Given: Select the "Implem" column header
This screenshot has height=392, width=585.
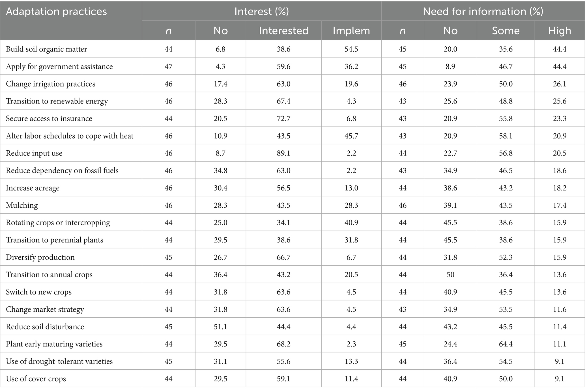Looking at the screenshot, I should (x=351, y=31).
